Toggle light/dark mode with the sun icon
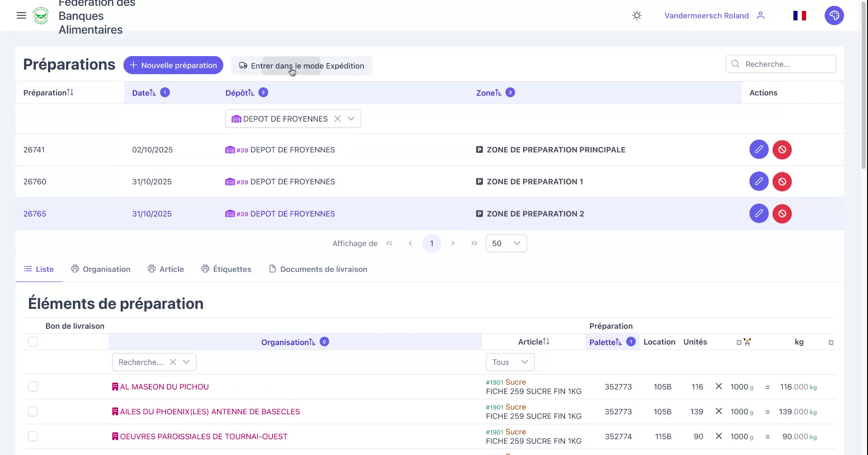The height and width of the screenshot is (455, 868). point(637,15)
